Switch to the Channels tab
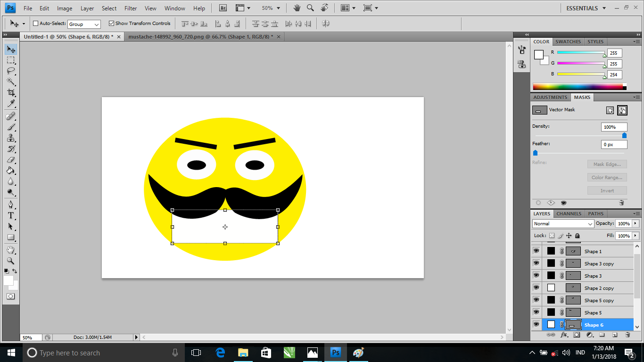The image size is (644, 362). [x=569, y=214]
